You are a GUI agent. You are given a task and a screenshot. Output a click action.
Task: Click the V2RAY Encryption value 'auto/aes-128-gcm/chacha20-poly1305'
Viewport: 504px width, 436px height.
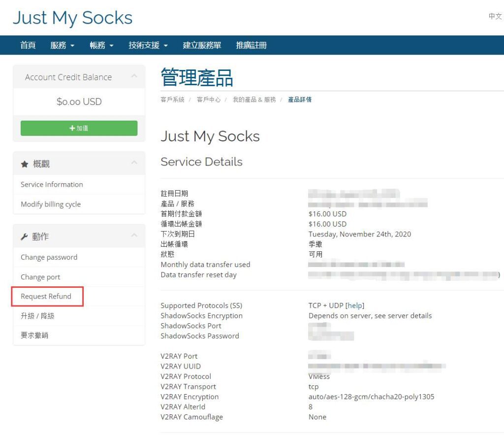pos(371,397)
